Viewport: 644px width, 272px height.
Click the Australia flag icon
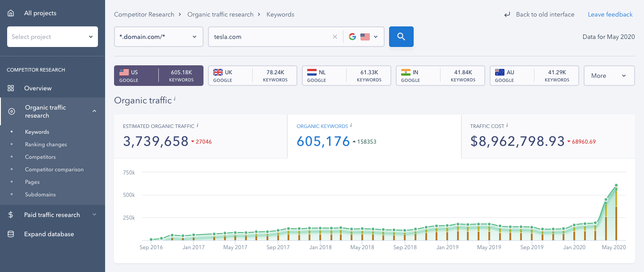[500, 72]
